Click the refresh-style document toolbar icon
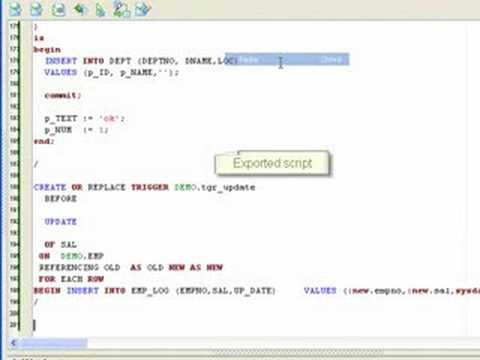This screenshot has width=480, height=360. pos(58,9)
